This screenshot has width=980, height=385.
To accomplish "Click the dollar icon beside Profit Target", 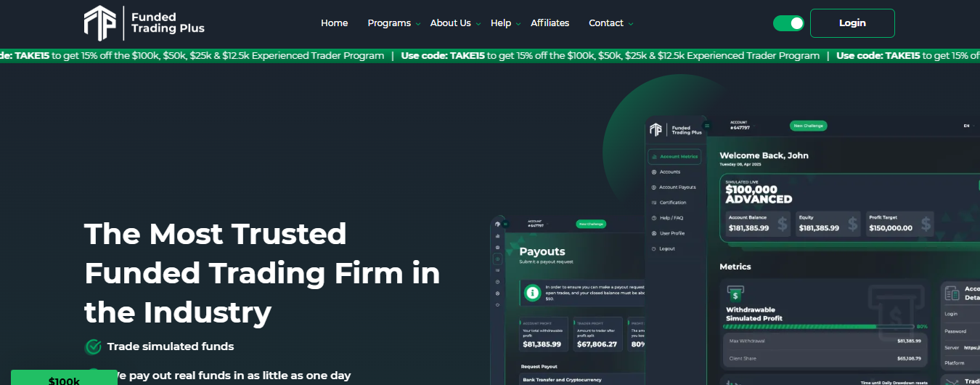I will point(925,224).
